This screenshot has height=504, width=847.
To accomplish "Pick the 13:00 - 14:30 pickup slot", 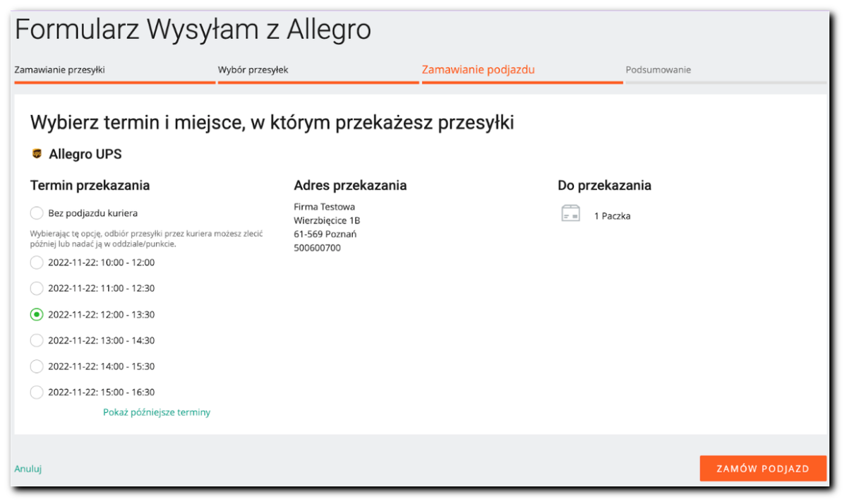I will pyautogui.click(x=37, y=340).
